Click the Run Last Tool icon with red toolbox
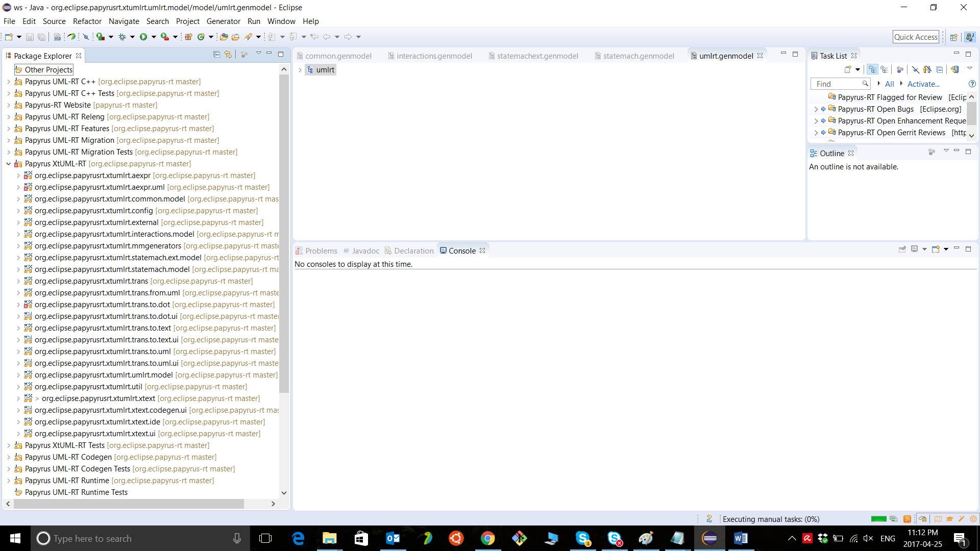Viewport: 980px width, 551px height. click(164, 37)
